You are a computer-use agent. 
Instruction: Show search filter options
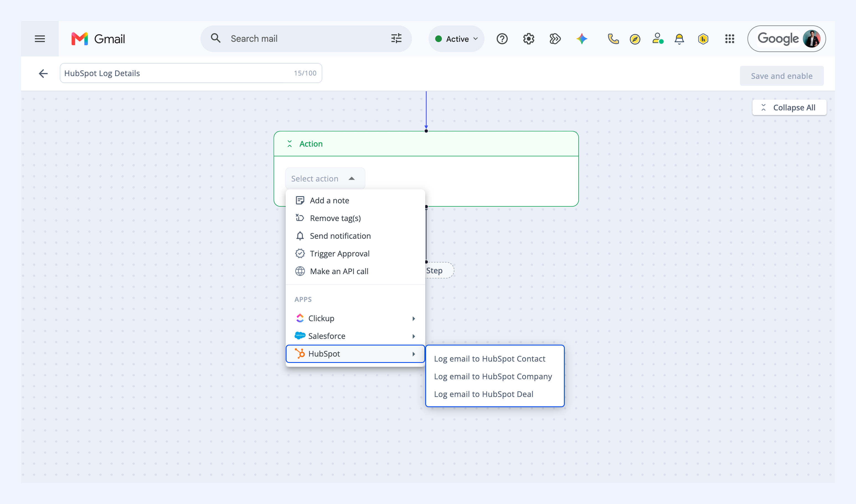(x=396, y=38)
